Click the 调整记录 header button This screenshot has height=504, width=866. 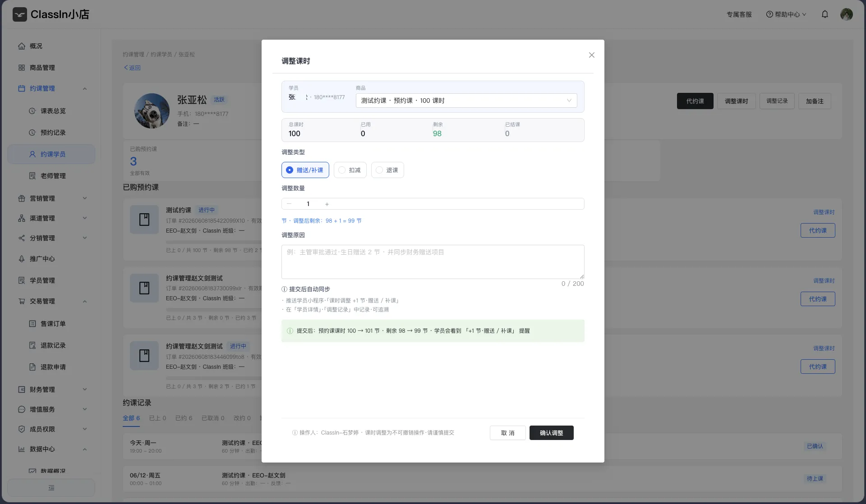point(777,101)
